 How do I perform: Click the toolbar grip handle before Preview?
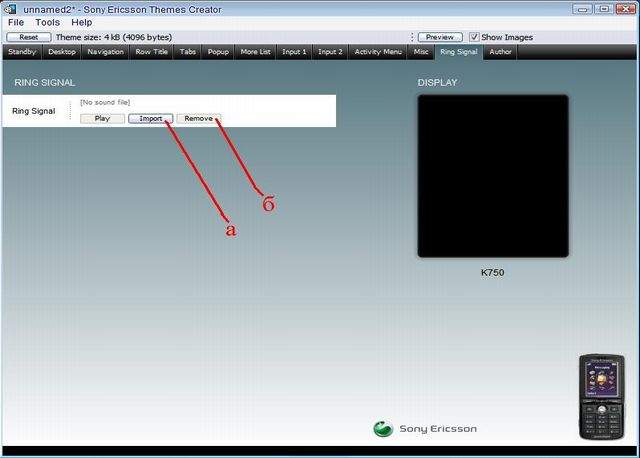[412, 37]
